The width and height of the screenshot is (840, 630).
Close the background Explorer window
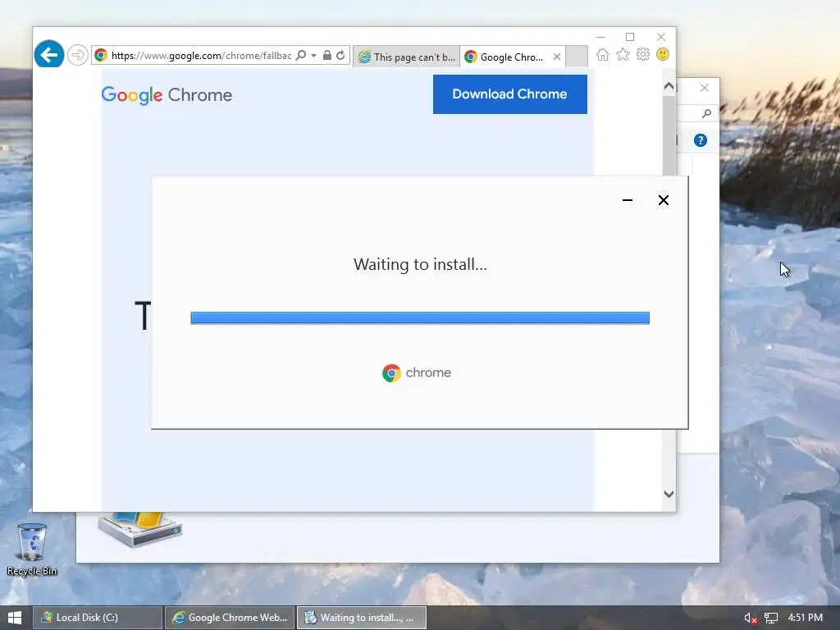coord(705,88)
